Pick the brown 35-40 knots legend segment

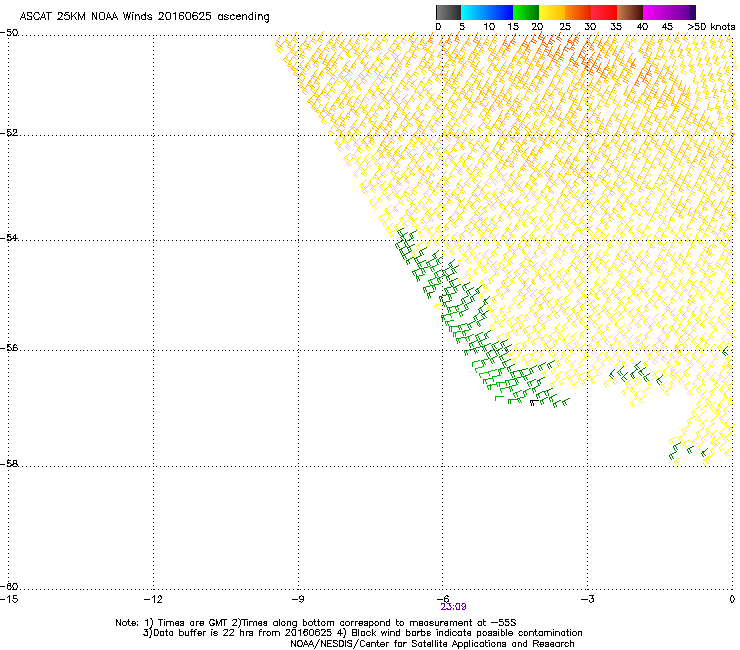(630, 12)
